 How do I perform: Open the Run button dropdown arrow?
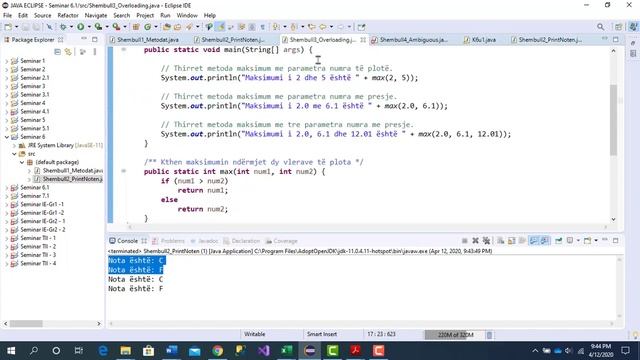(89, 27)
